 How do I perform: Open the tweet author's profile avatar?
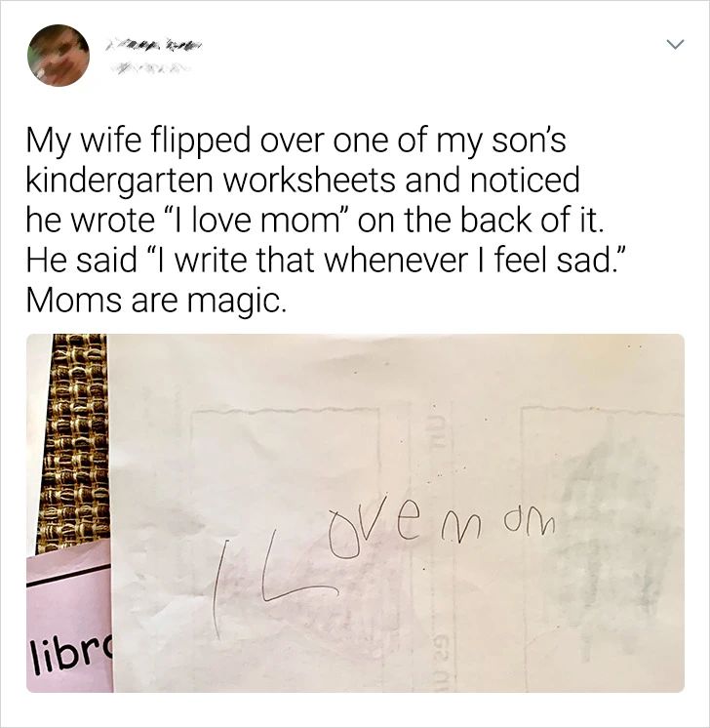59,56
